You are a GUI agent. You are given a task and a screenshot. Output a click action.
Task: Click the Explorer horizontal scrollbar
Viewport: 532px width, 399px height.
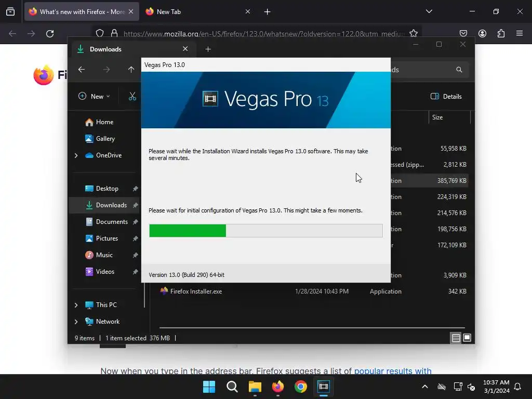312,328
